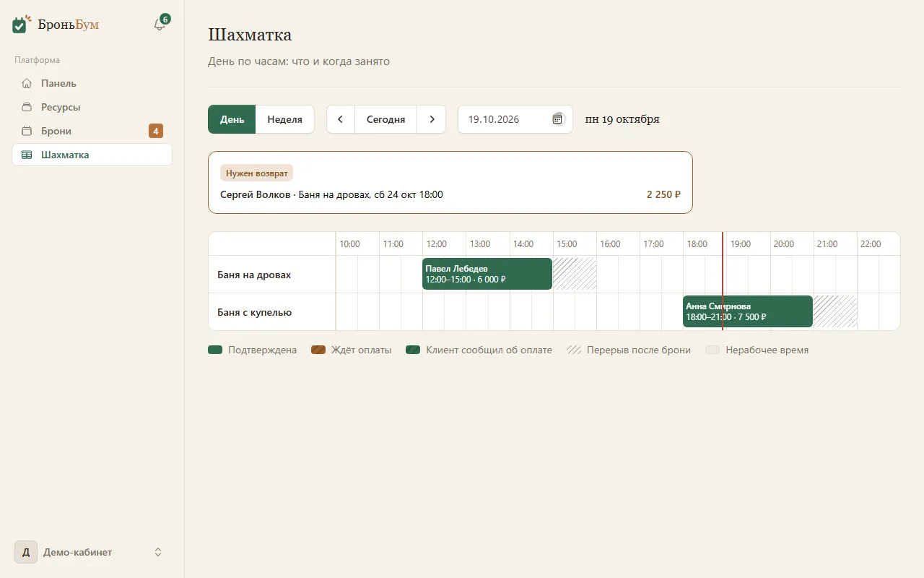Click the Ресурсы sidebar icon

27,107
